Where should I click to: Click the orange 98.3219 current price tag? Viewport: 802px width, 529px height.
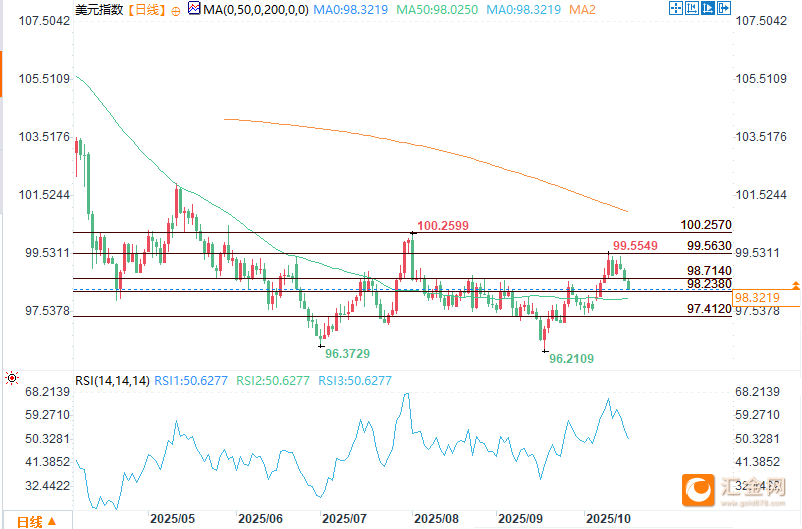[767, 298]
